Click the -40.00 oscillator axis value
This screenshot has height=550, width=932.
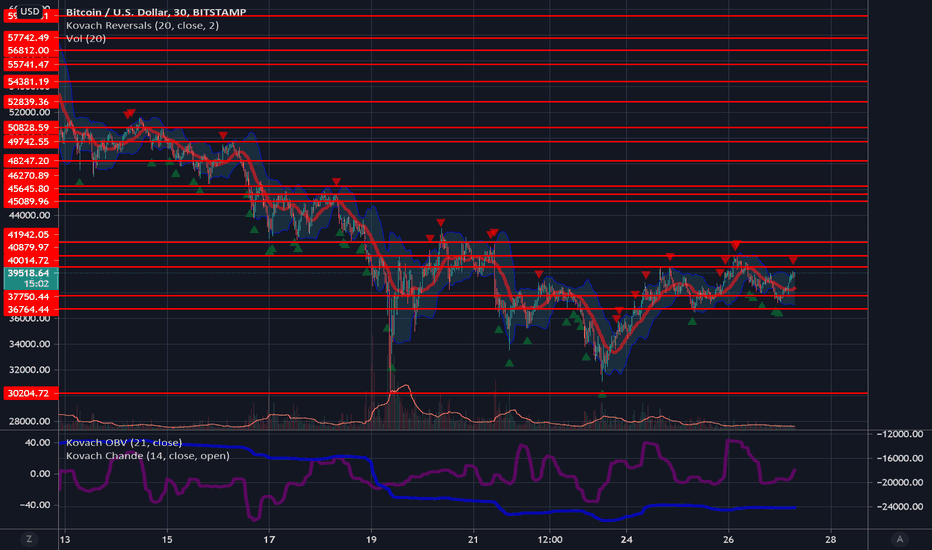coord(34,505)
